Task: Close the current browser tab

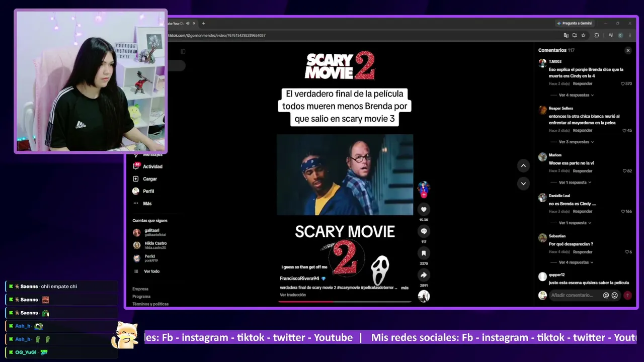Action: click(194, 23)
